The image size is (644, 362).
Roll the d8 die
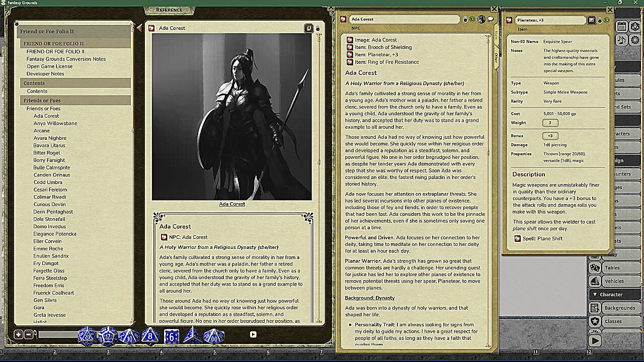(150, 336)
